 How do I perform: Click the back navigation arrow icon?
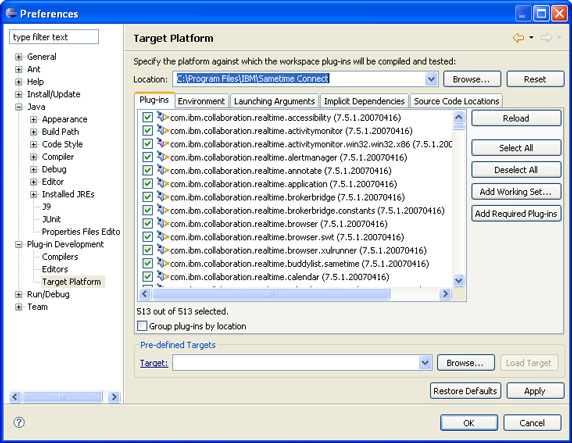point(518,38)
